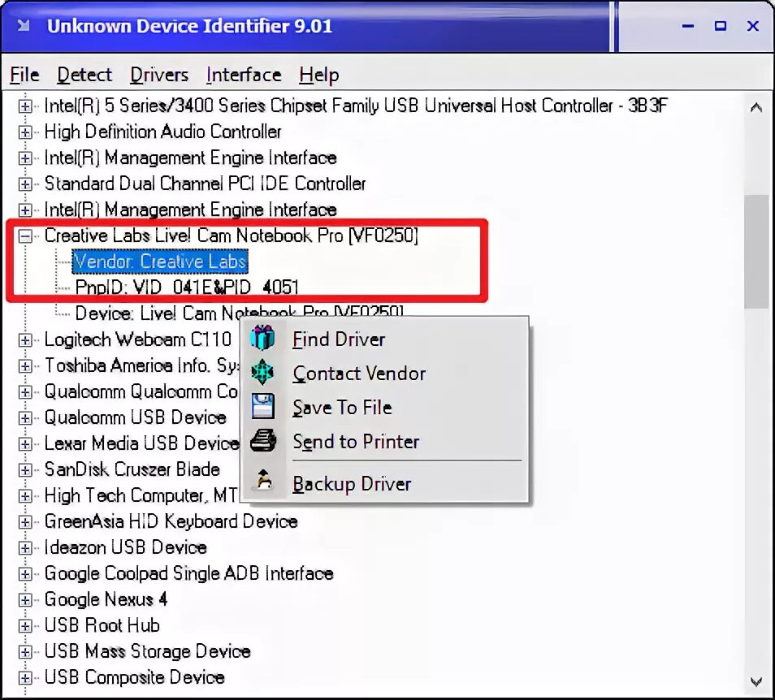This screenshot has height=700, width=775.
Task: Expand USB Root Hub node
Action: click(25, 626)
